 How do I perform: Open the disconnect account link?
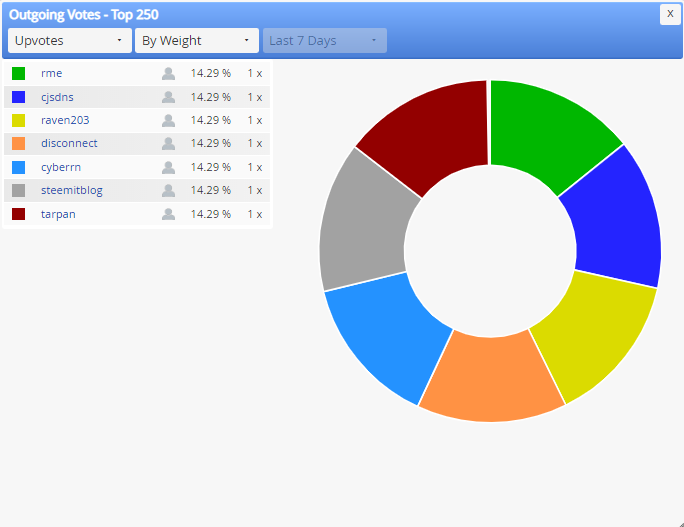click(69, 144)
